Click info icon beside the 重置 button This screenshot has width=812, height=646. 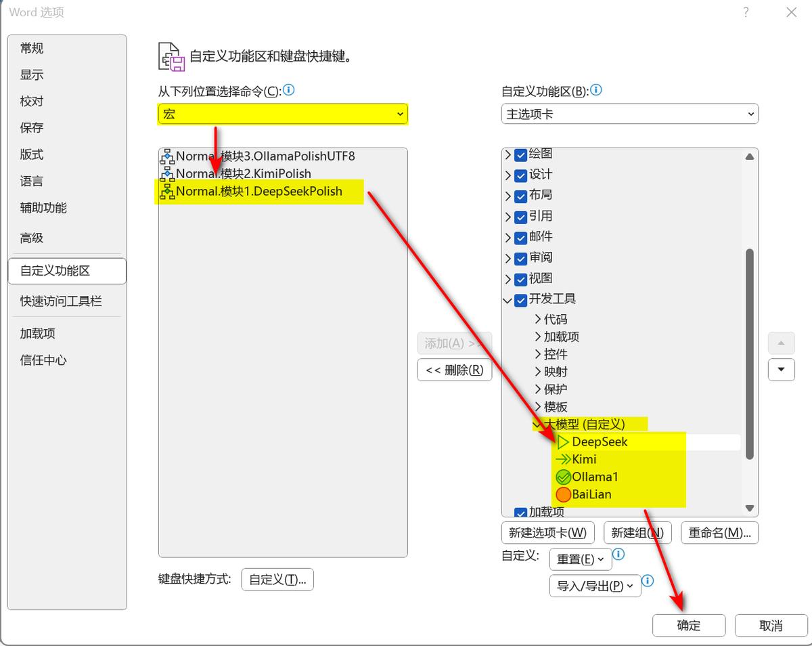coord(618,555)
